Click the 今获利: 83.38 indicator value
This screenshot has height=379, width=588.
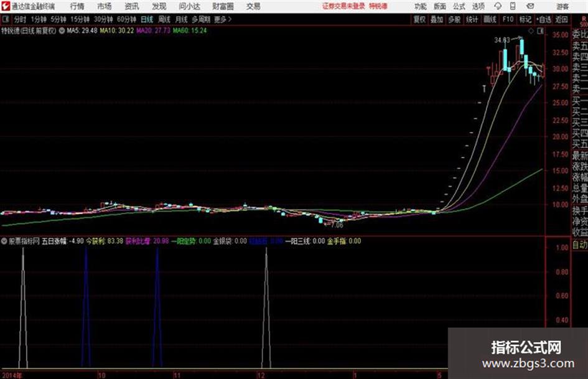click(x=105, y=241)
